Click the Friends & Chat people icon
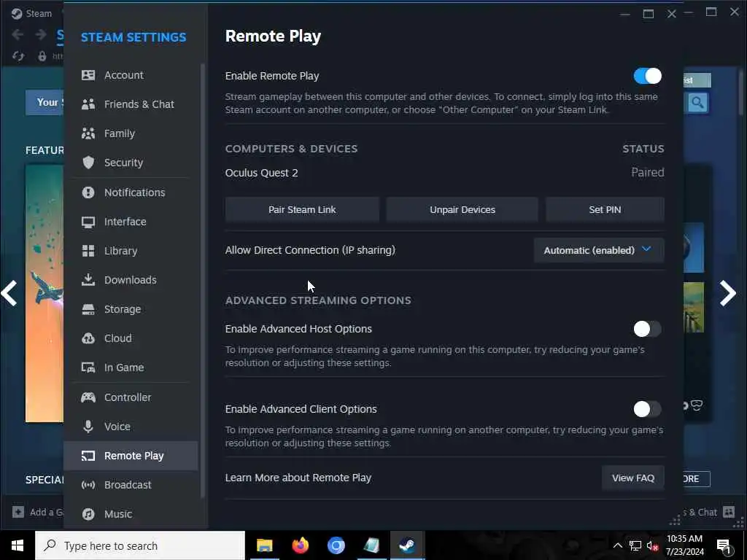The image size is (747, 560). (88, 104)
